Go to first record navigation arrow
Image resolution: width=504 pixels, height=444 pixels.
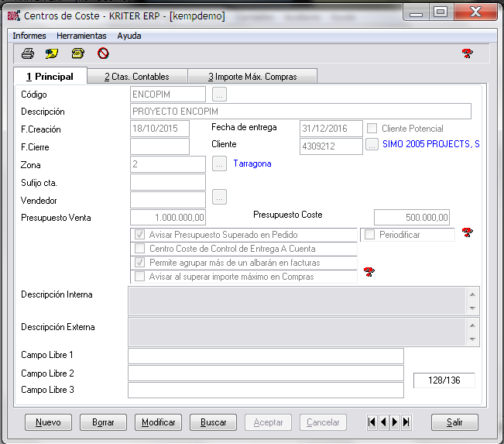coord(372,422)
